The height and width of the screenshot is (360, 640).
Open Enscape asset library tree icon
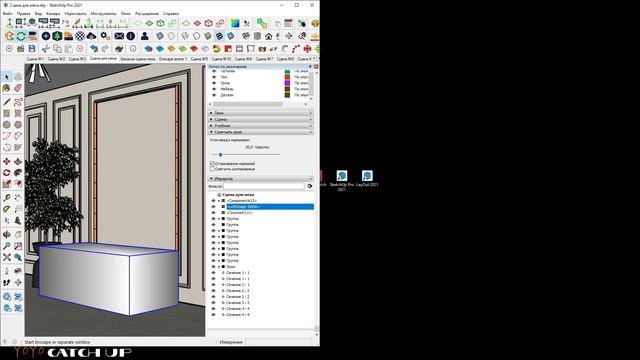[57, 36]
